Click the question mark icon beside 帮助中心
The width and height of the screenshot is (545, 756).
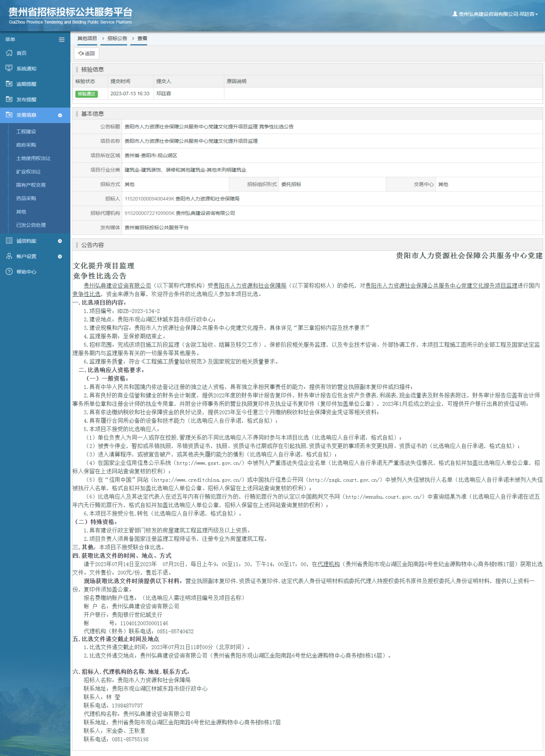9,272
